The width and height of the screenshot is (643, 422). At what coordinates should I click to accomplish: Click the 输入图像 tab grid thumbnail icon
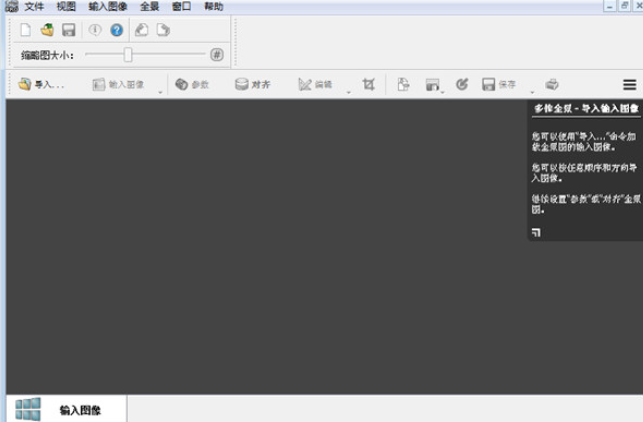(28, 409)
